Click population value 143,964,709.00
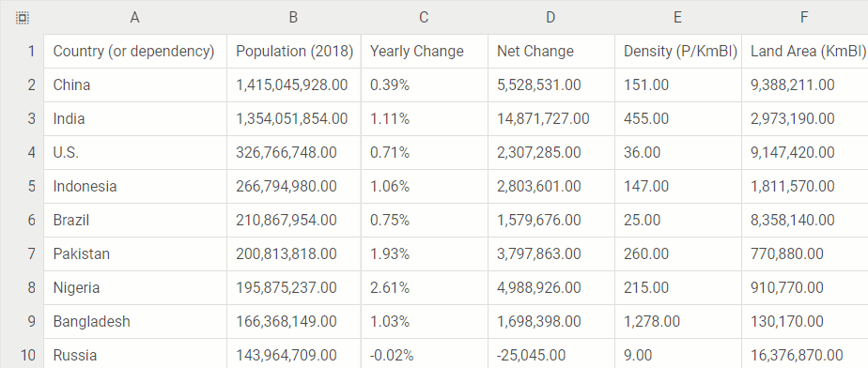 tap(293, 354)
